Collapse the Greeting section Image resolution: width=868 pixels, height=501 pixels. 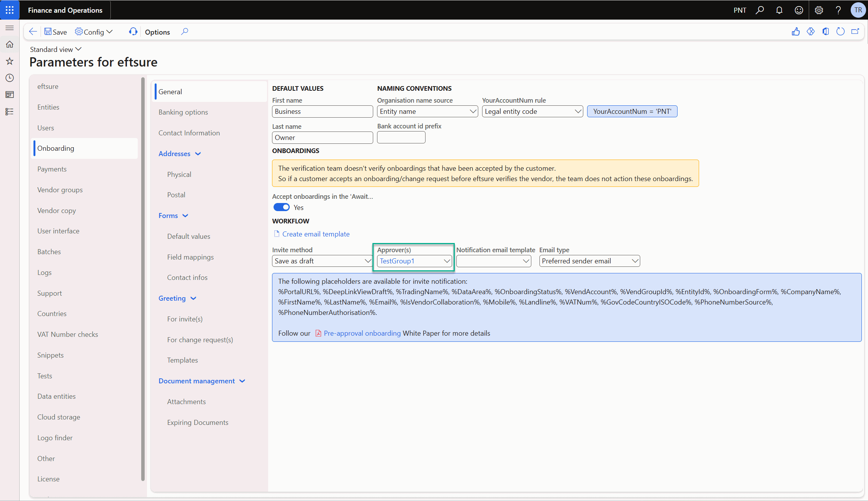177,298
